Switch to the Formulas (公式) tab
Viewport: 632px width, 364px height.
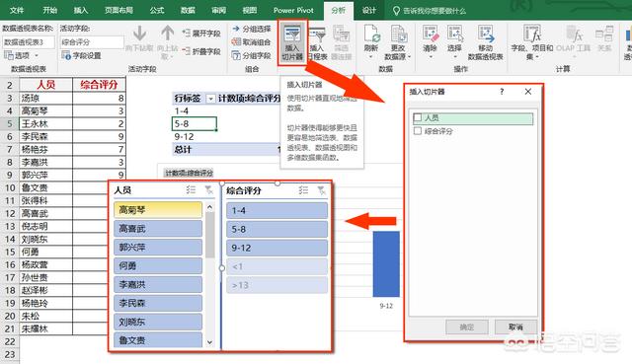tap(157, 10)
